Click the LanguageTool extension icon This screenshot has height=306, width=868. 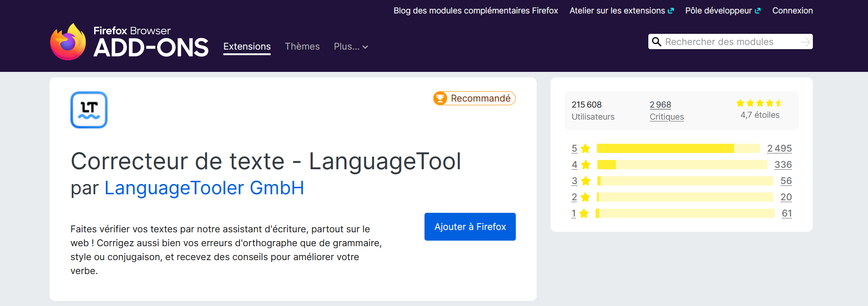pos(89,110)
